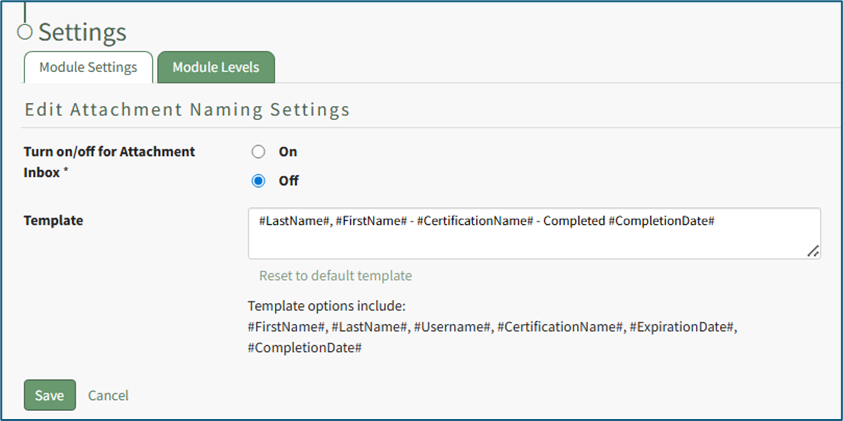This screenshot has width=843, height=421.
Task: Open the Module Settings tab
Action: tap(88, 67)
